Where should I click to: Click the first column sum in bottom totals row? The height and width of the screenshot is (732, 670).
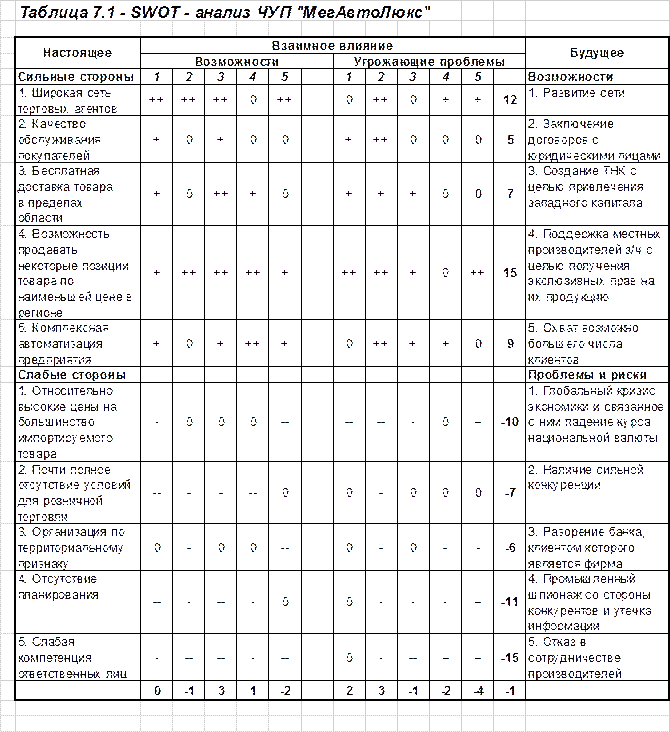(x=157, y=691)
